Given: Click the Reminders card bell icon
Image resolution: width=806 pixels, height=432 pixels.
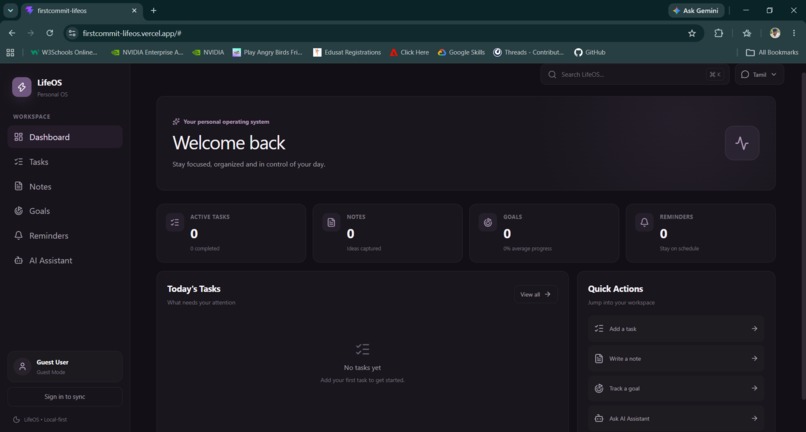Looking at the screenshot, I should point(644,222).
